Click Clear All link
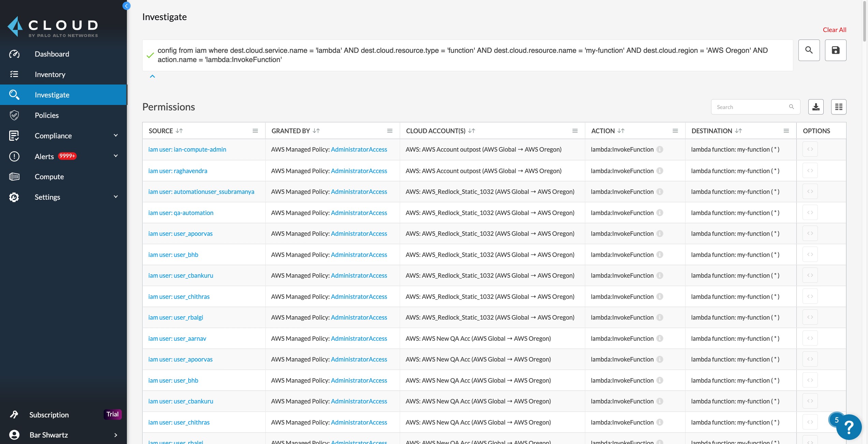The height and width of the screenshot is (444, 868). pyautogui.click(x=834, y=30)
